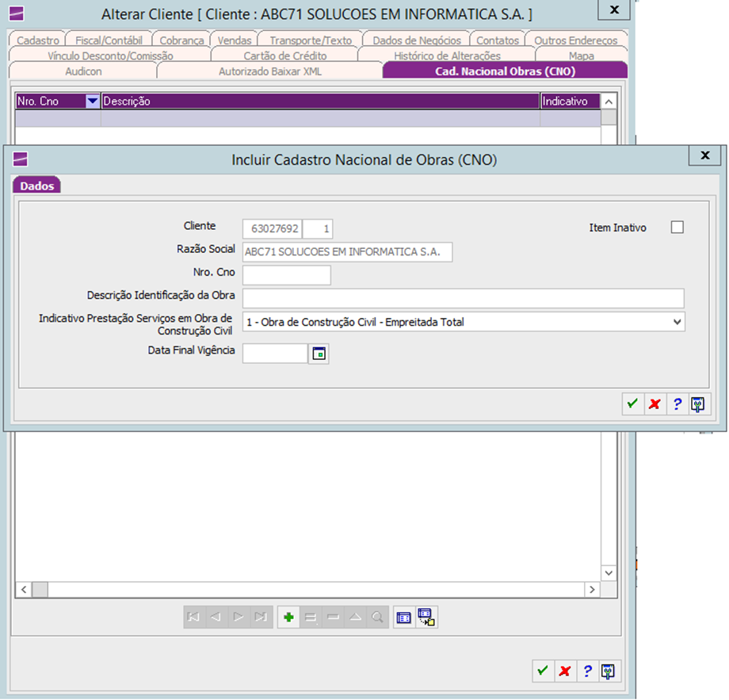This screenshot has height=700, width=729.
Task: Switch to Vínculo Desconto/Comissão tab
Action: 110,55
